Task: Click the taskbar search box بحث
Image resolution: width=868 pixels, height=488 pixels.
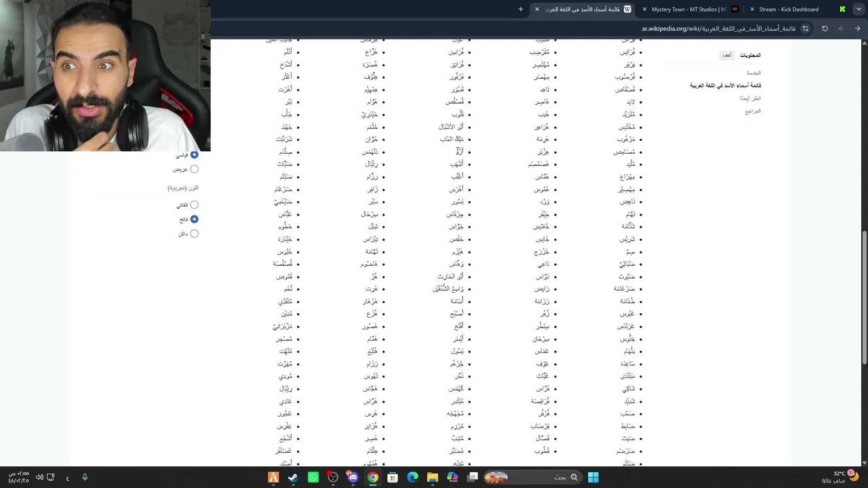Action: [x=532, y=477]
